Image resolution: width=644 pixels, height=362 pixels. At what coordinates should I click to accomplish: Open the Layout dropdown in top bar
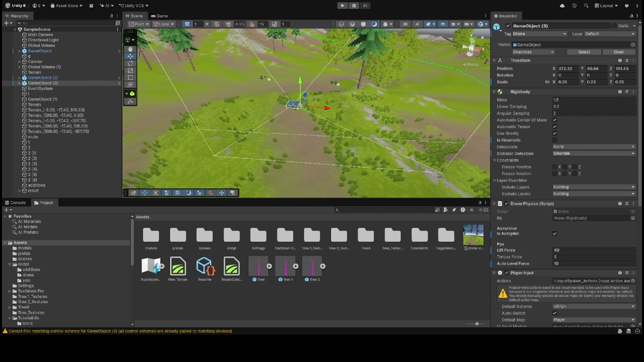point(607,6)
